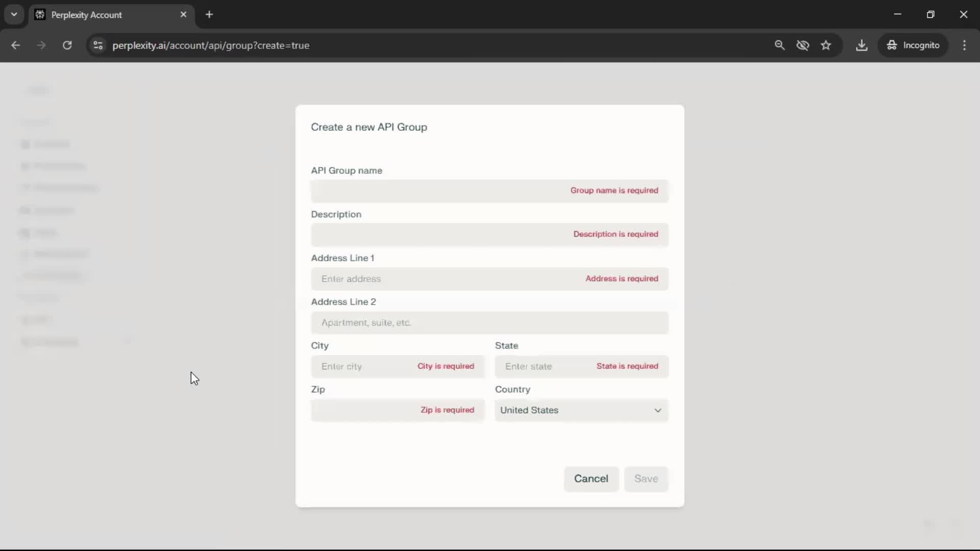The height and width of the screenshot is (551, 980).
Task: Click the crossed-eye tracking protection icon
Action: pos(803,45)
